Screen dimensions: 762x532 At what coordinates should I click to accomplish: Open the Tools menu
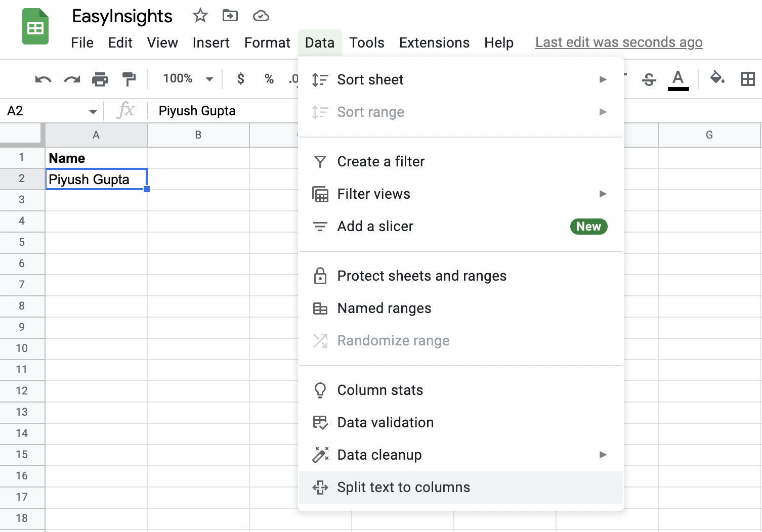pyautogui.click(x=366, y=42)
